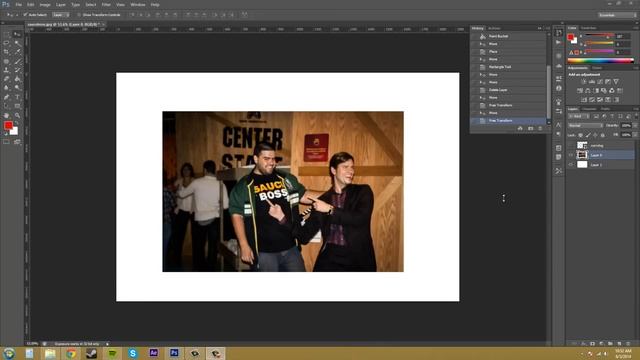640x360 pixels.
Task: Select the Path Selection tool
Action: coord(7,106)
